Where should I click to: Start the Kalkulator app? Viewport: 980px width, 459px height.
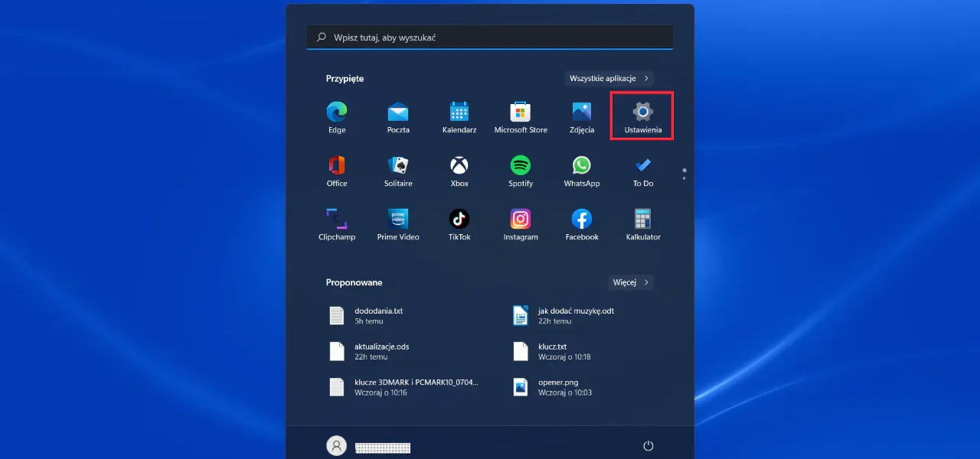[x=642, y=222]
